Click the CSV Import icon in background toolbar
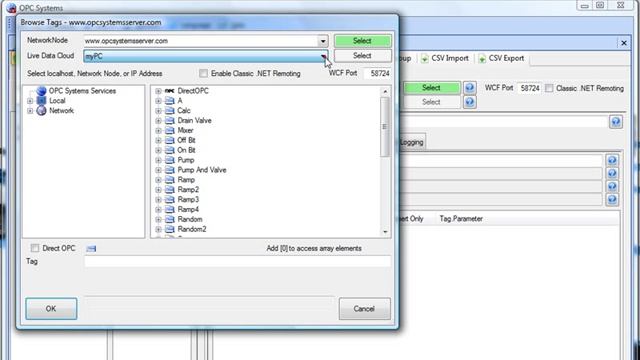Viewport: 640px width, 360px height. [x=424, y=58]
